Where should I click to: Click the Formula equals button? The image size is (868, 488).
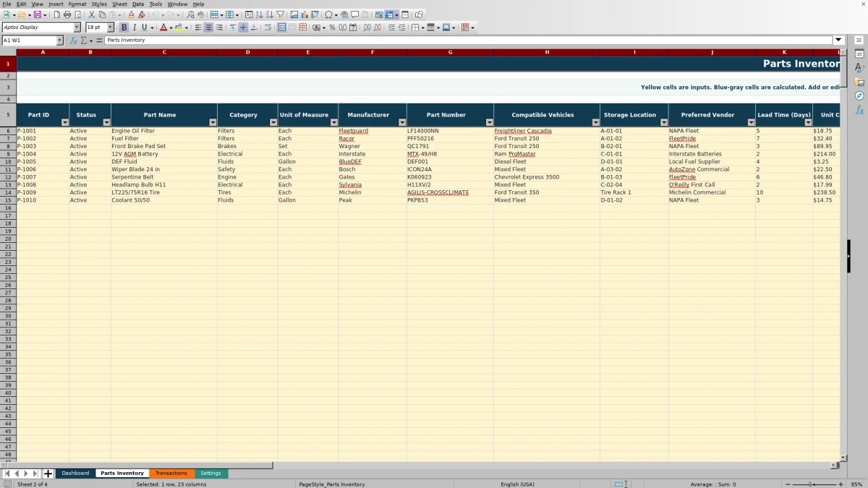point(99,40)
